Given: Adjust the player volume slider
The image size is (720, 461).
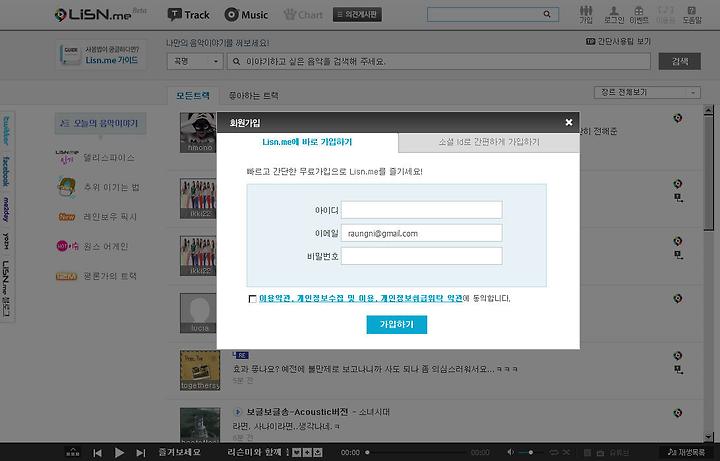Looking at the screenshot, I should click(x=530, y=453).
